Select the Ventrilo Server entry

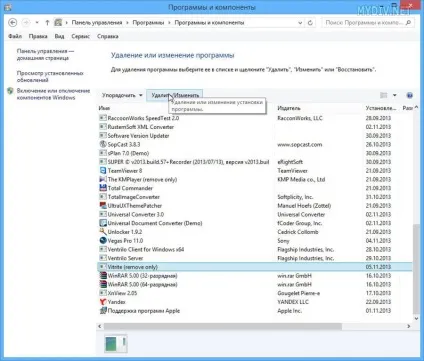tap(125, 258)
